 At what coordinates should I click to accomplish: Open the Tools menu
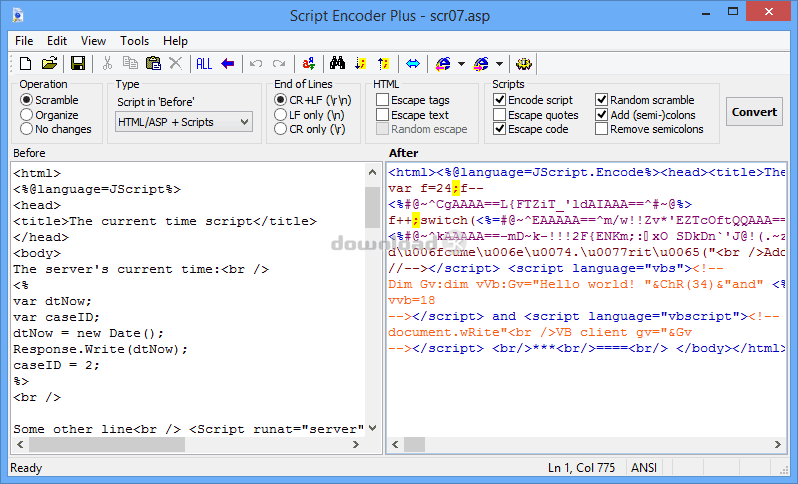(134, 41)
